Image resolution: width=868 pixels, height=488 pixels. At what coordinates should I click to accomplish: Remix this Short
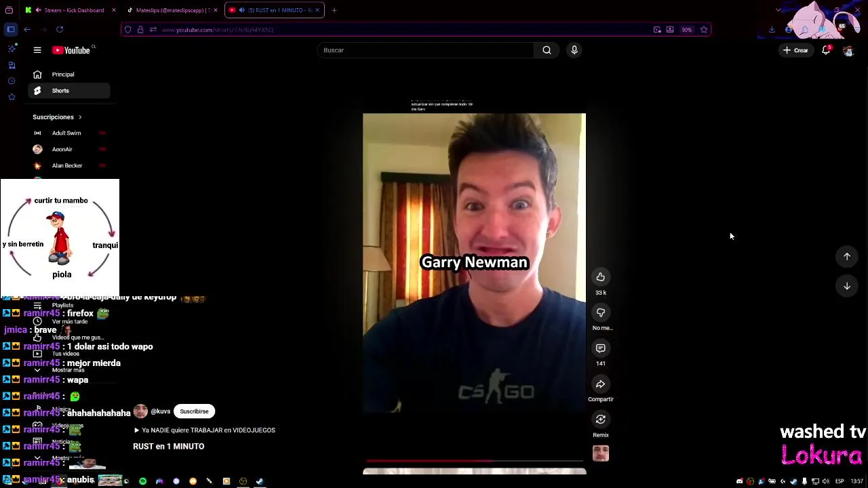pyautogui.click(x=600, y=420)
